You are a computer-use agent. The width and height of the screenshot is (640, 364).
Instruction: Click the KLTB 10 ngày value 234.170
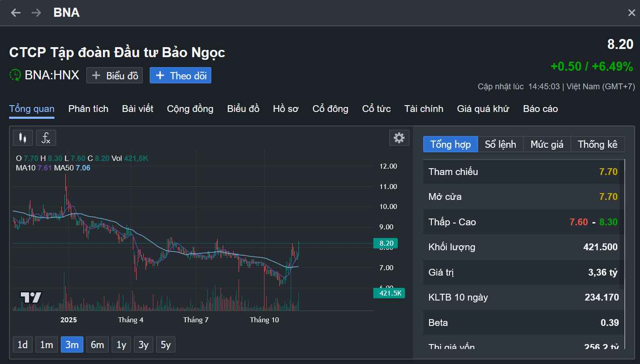602,298
